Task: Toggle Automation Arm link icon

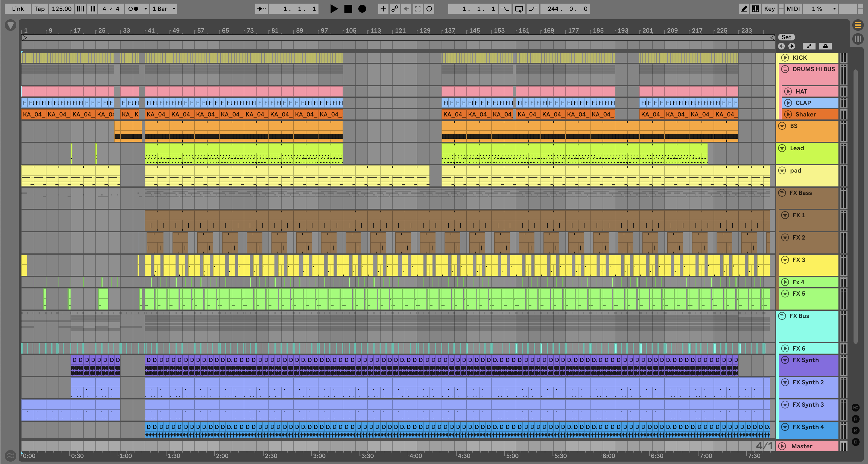Action: [394, 9]
